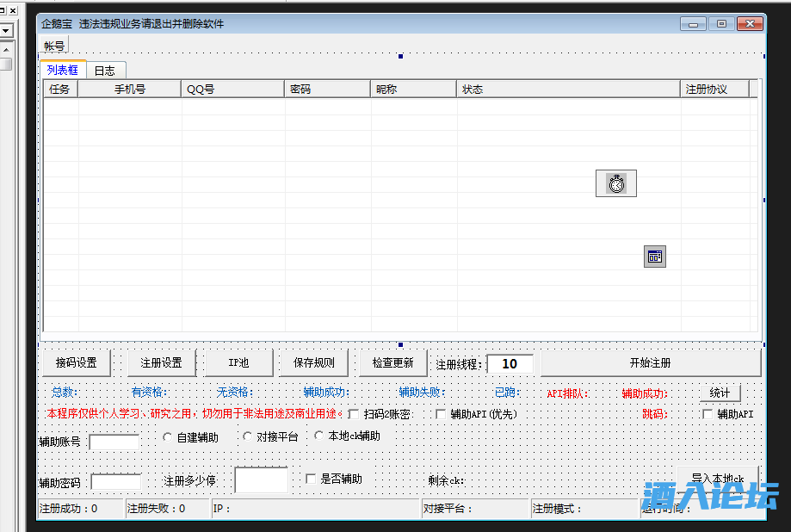The height and width of the screenshot is (532, 791).
Task: Switch to the 日志 tab
Action: coord(104,71)
